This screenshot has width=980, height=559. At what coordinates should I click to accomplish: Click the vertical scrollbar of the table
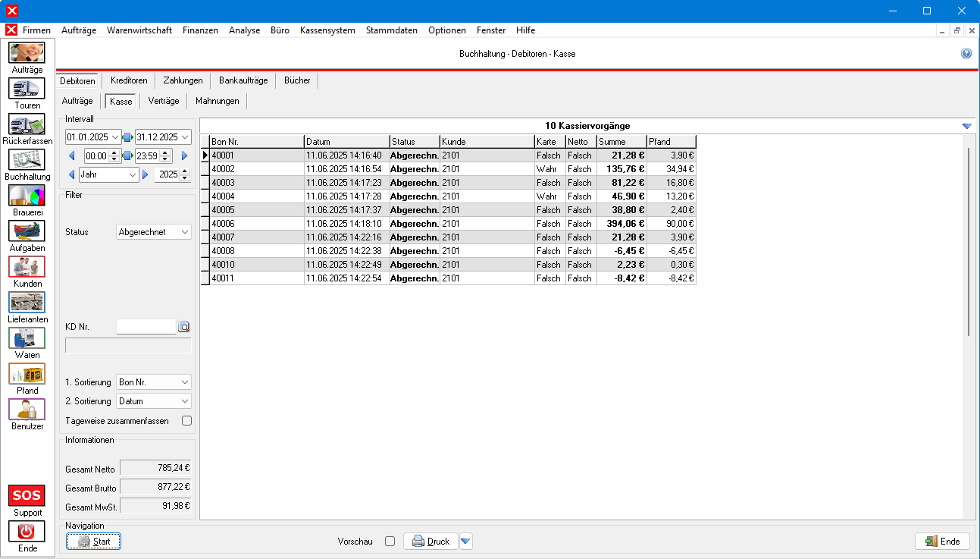[968, 243]
